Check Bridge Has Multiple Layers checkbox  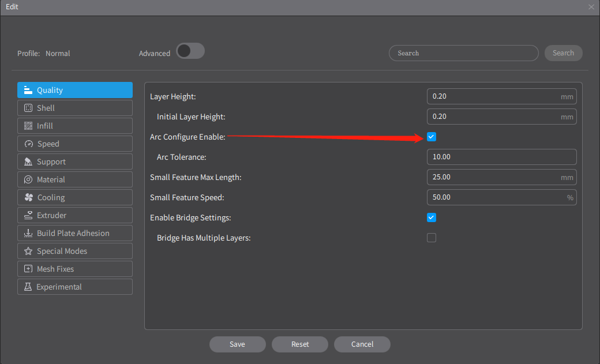(432, 238)
